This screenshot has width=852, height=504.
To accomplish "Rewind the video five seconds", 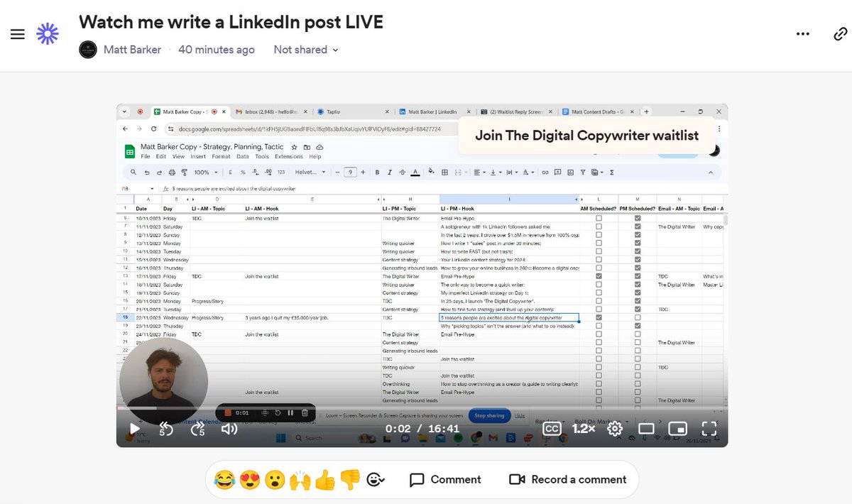I will [165, 429].
